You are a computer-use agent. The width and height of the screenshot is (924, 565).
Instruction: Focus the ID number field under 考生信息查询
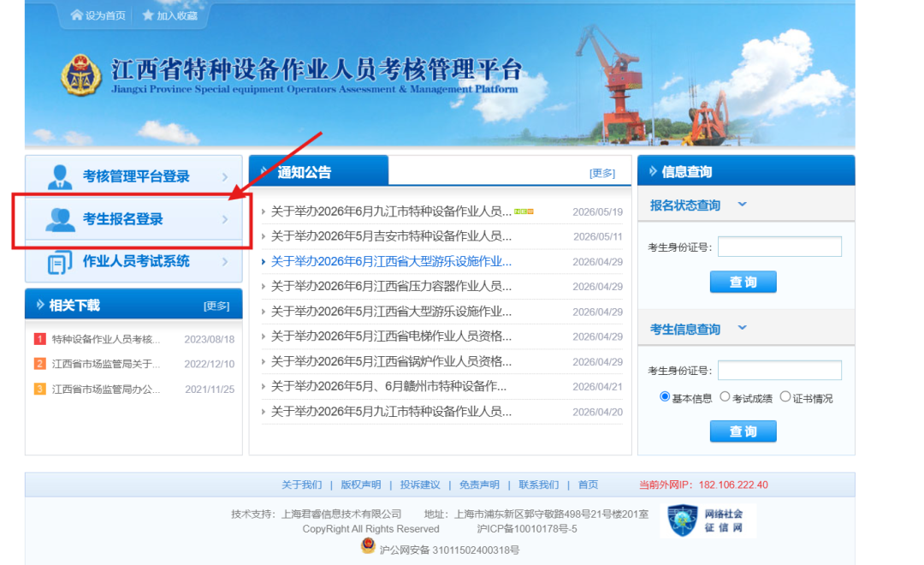779,371
